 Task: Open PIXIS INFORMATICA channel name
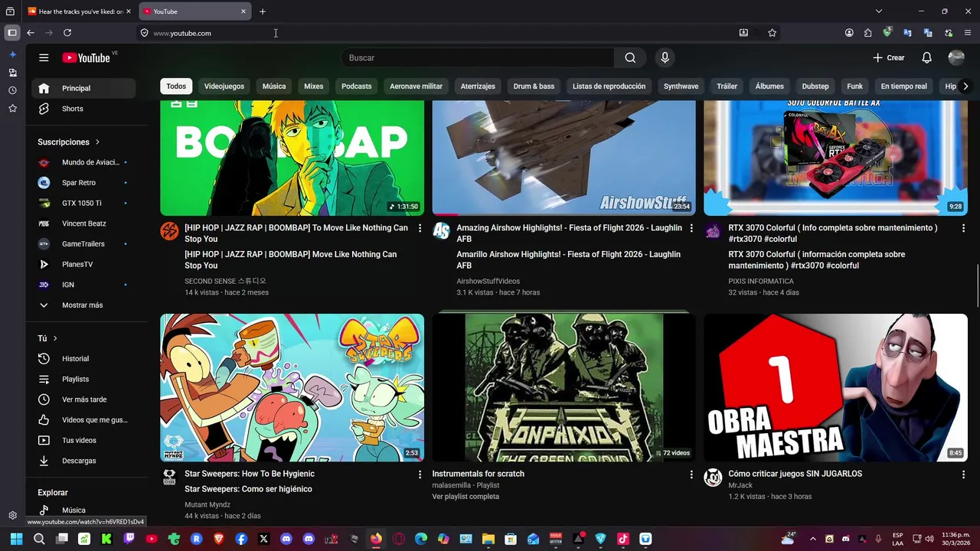pyautogui.click(x=761, y=282)
